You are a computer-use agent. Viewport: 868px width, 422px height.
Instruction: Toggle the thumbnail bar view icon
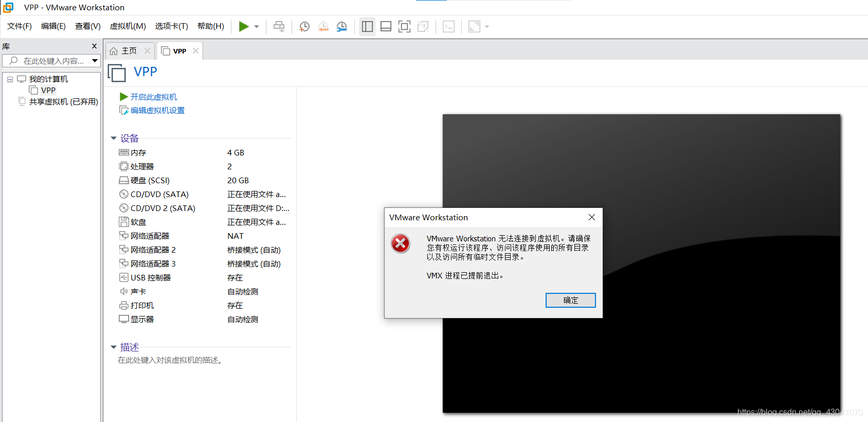pos(386,26)
